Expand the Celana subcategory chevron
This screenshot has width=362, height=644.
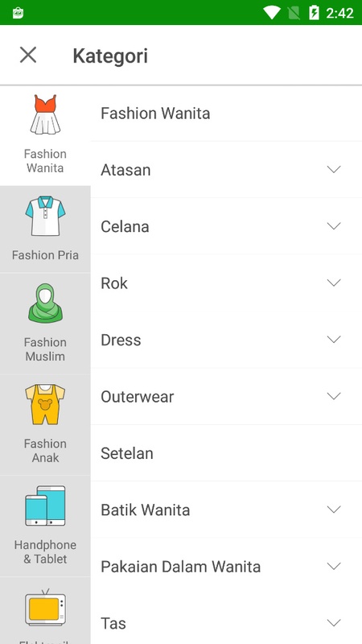point(334,226)
